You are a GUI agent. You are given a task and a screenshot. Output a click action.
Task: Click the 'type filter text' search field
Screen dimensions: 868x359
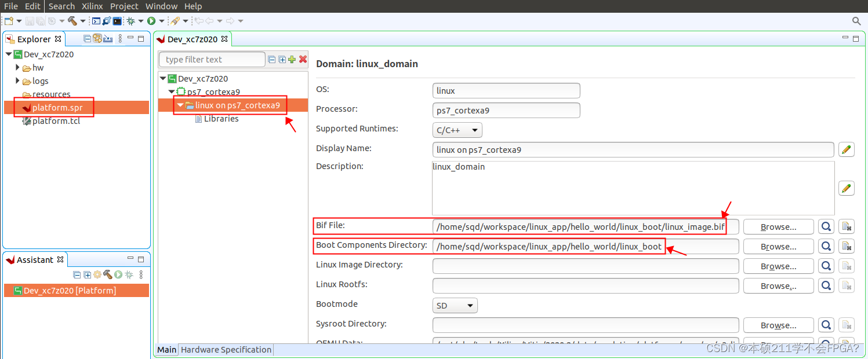point(212,59)
